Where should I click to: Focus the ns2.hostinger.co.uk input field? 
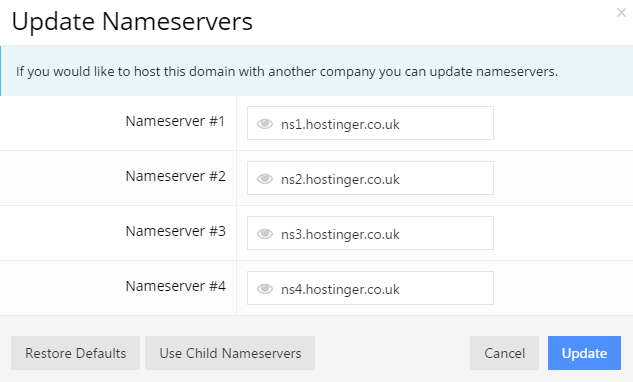click(x=370, y=178)
